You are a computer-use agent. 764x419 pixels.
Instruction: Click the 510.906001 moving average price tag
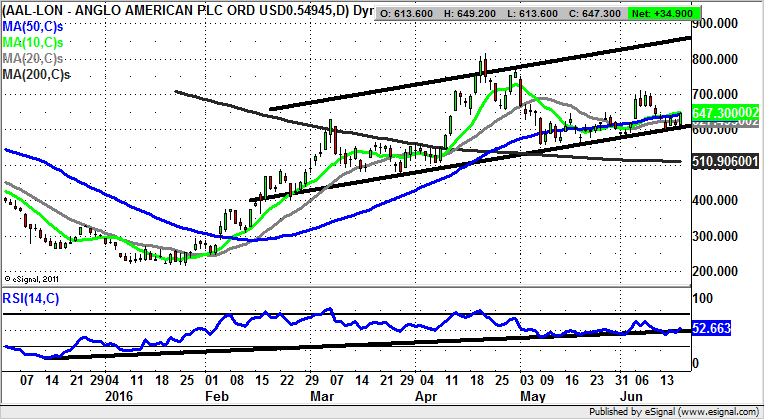point(724,162)
